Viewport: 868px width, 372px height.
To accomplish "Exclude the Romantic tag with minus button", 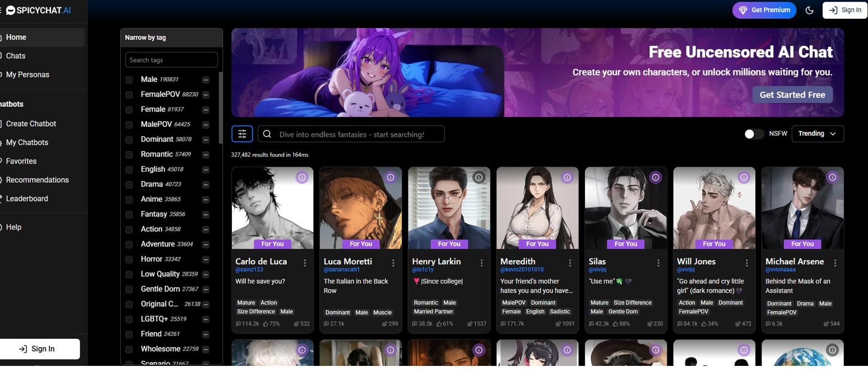I will click(205, 154).
